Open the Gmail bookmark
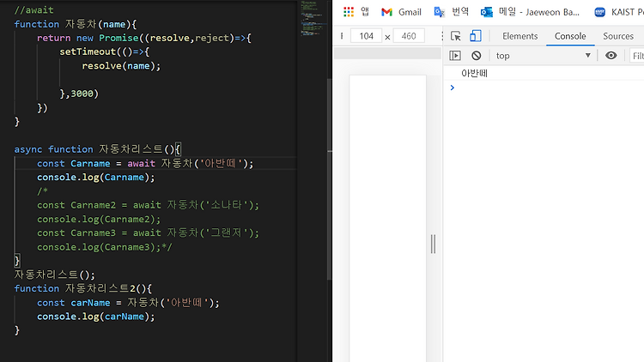644x362 pixels. tap(401, 12)
